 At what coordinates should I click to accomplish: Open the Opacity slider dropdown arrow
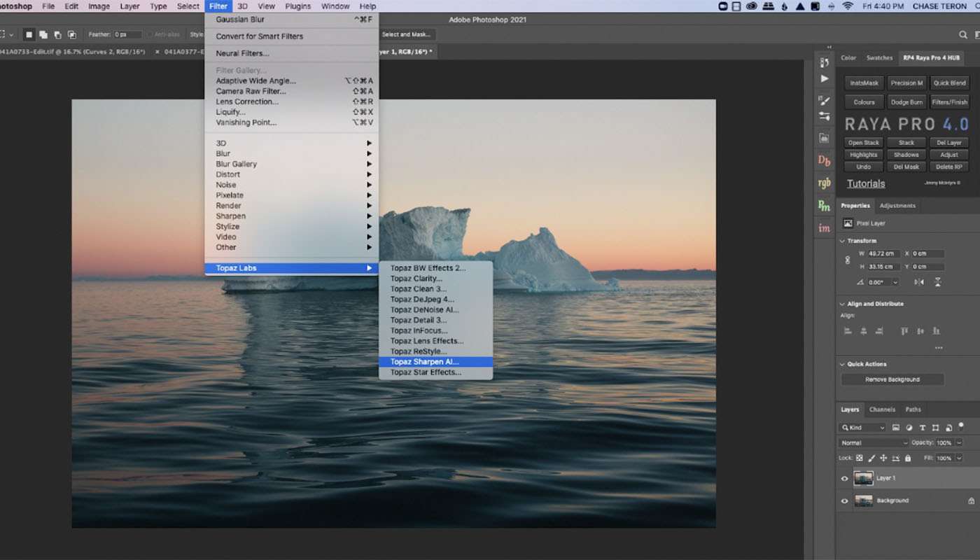pyautogui.click(x=959, y=443)
